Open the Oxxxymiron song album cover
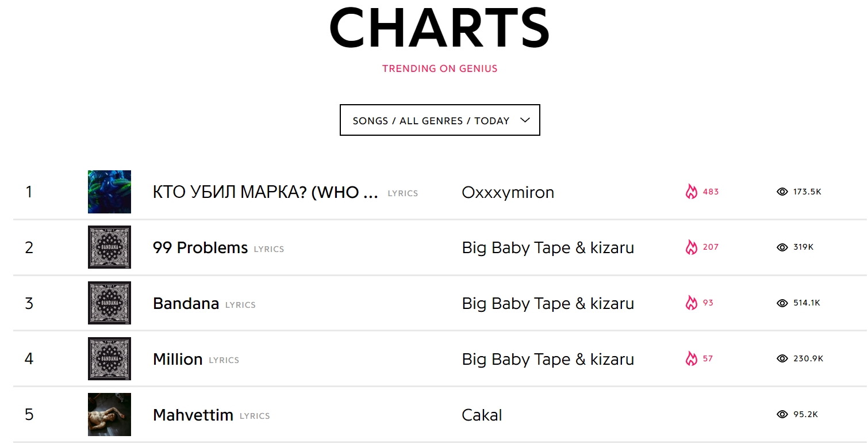Screen dimensions: 868x443 point(109,192)
